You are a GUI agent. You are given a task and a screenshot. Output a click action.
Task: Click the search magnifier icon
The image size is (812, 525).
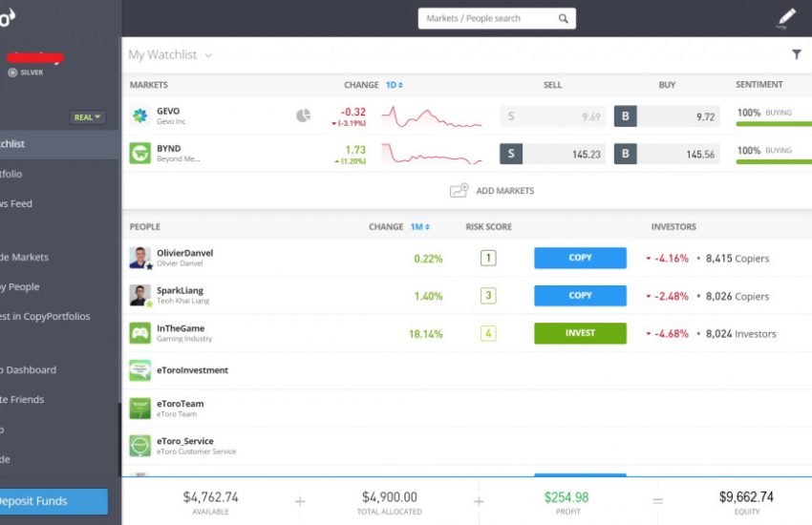[563, 19]
